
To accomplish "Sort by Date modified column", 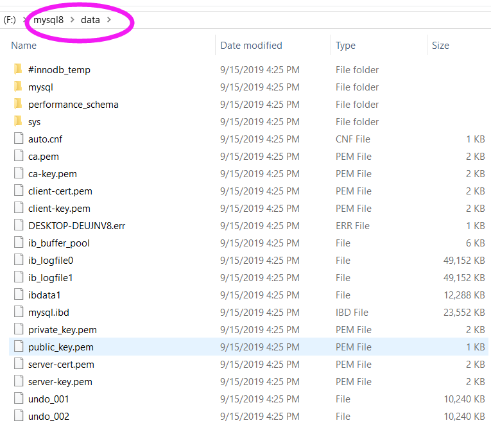I will click(251, 46).
